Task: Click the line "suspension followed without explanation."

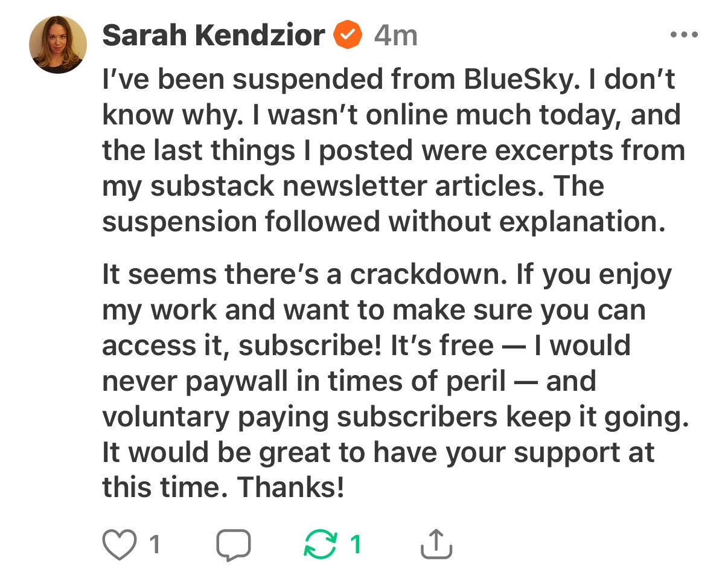Action: point(383,222)
